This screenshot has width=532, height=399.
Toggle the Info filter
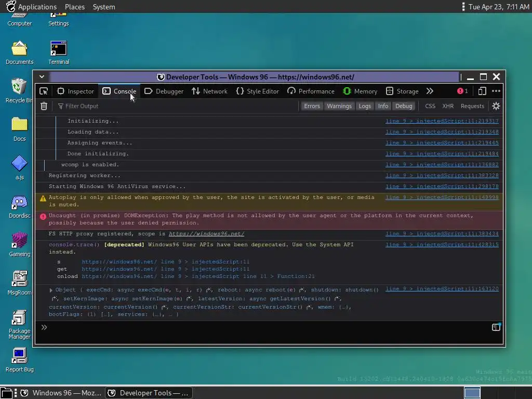(383, 106)
